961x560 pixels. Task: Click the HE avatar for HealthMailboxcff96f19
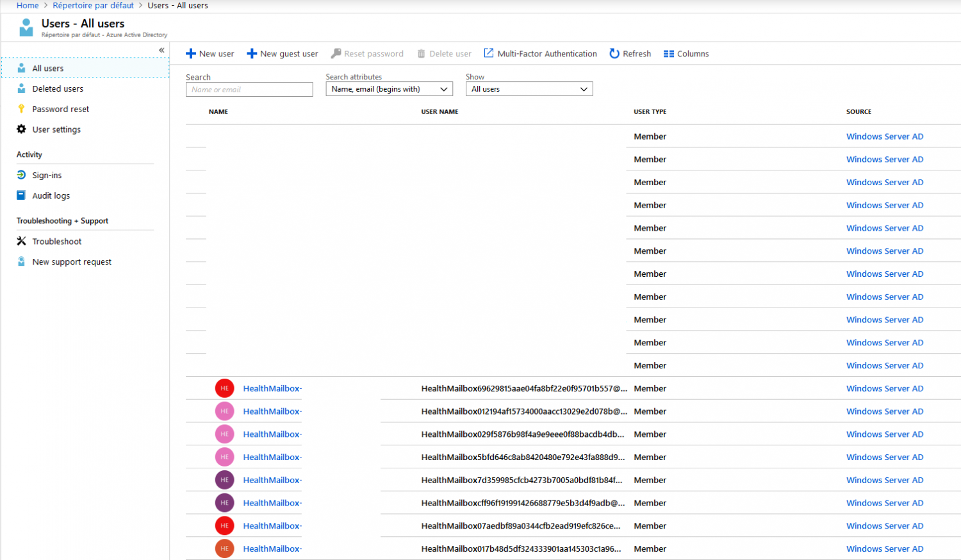point(224,503)
